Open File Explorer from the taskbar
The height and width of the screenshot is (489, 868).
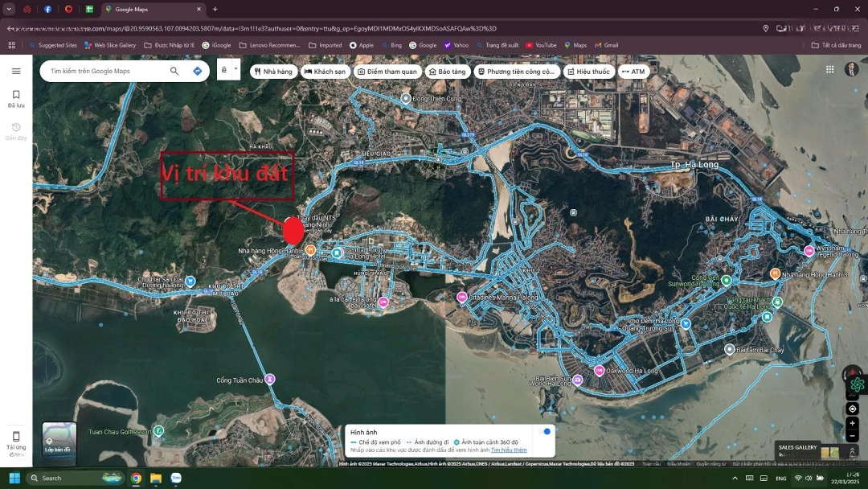[x=156, y=478]
